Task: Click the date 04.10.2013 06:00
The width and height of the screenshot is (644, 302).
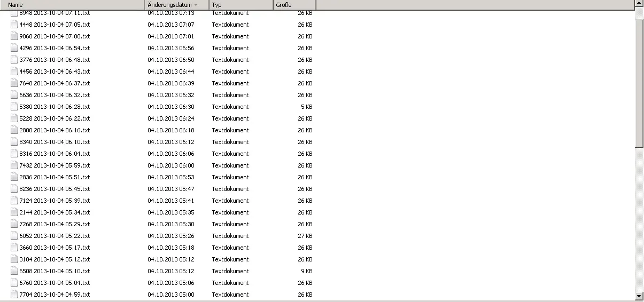Action: point(171,165)
